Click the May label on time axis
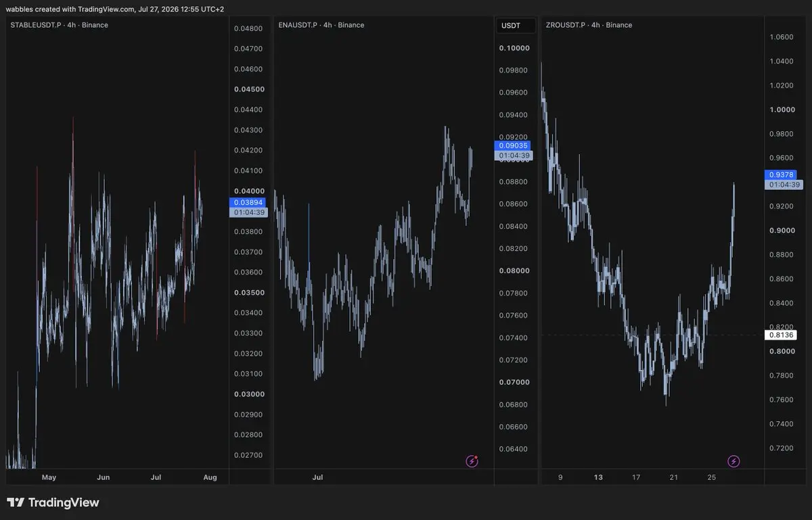812x520 pixels. tap(49, 477)
